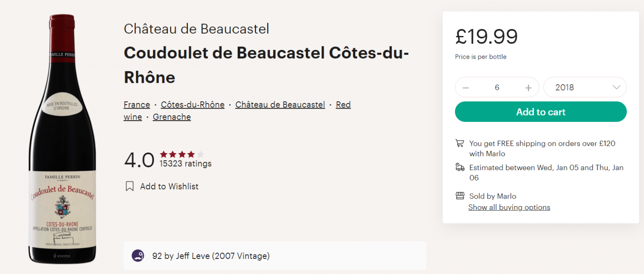Click the wine bottle product image

(62, 138)
